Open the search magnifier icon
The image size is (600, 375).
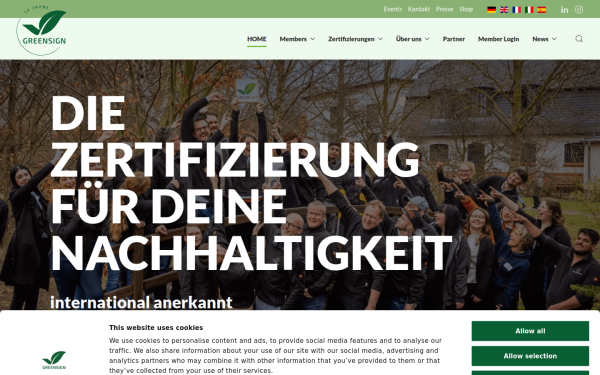tap(579, 39)
